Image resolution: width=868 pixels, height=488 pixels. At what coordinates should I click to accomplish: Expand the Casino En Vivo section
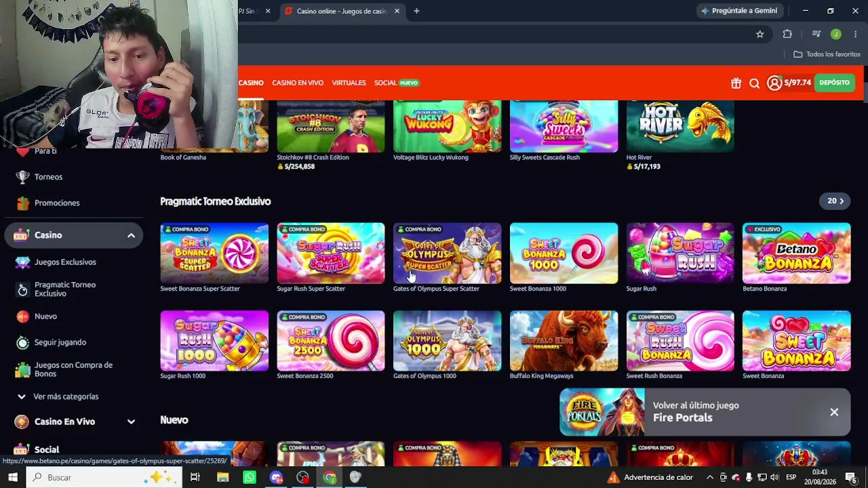click(x=131, y=422)
